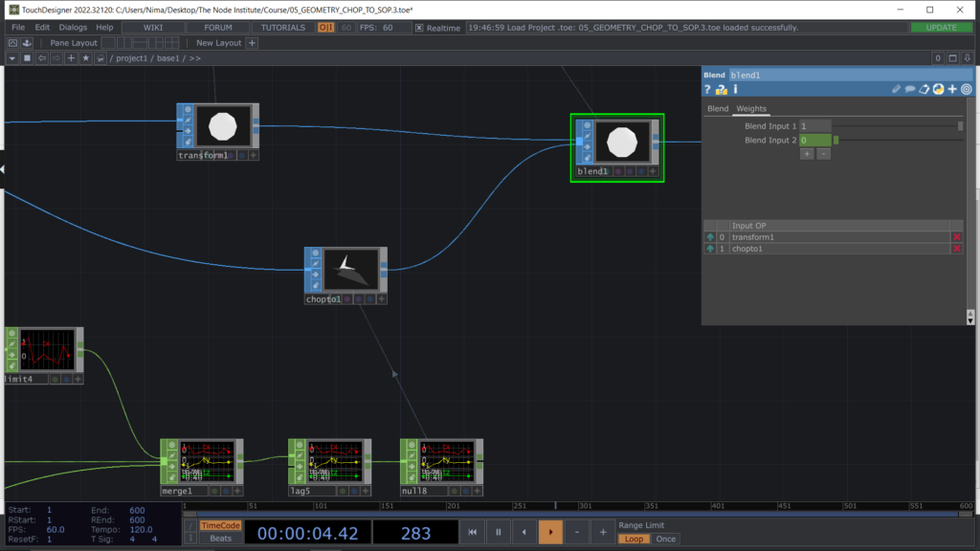980x551 pixels.
Task: Go back in network history
Action: (42, 58)
